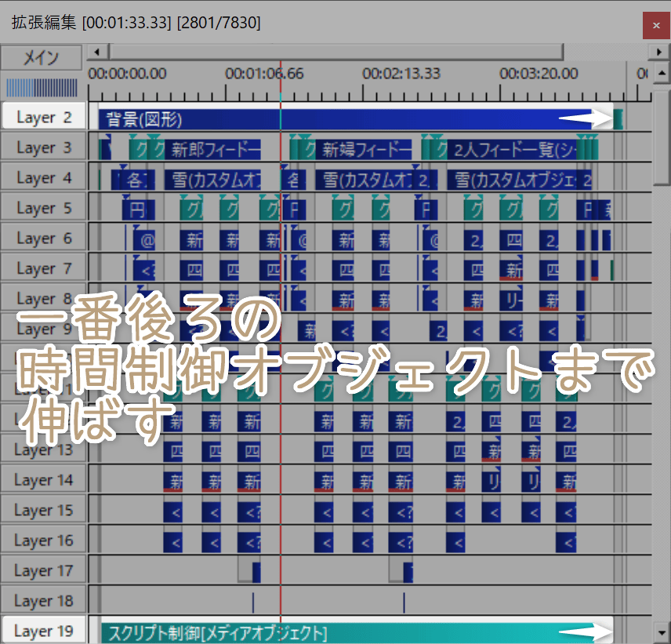Click the small teal object right of 背景(図形)

[618, 118]
